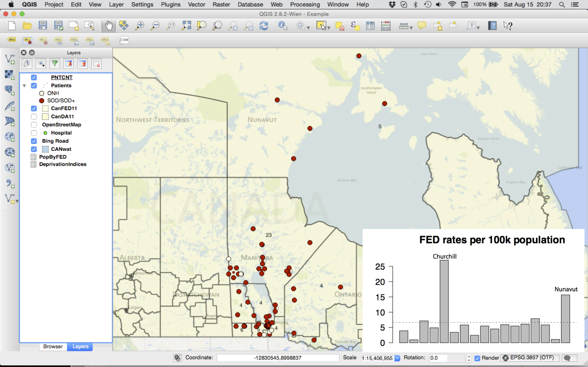Open the Scale dropdown arrow
Screen dimensions: 588x367
coord(397,358)
